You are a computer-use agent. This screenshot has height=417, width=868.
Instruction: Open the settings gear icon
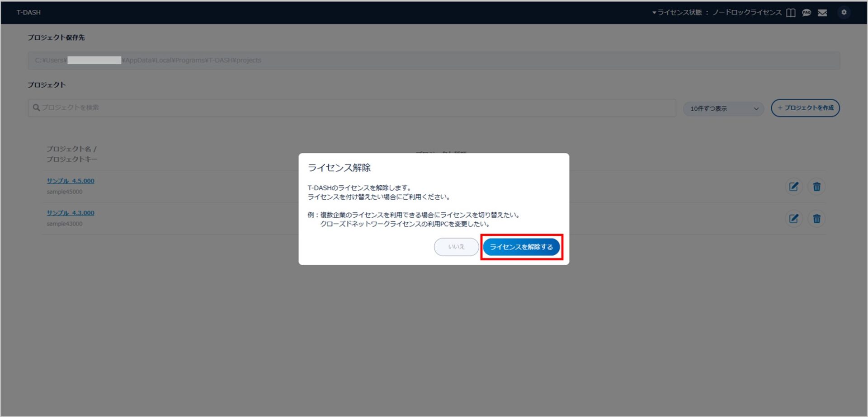pyautogui.click(x=844, y=13)
